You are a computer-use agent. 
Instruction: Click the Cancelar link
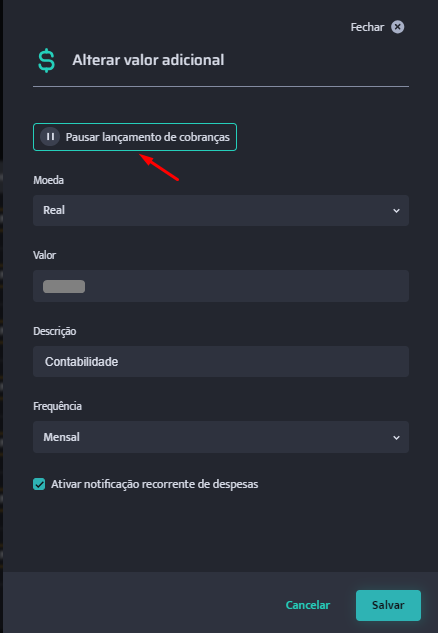point(308,605)
